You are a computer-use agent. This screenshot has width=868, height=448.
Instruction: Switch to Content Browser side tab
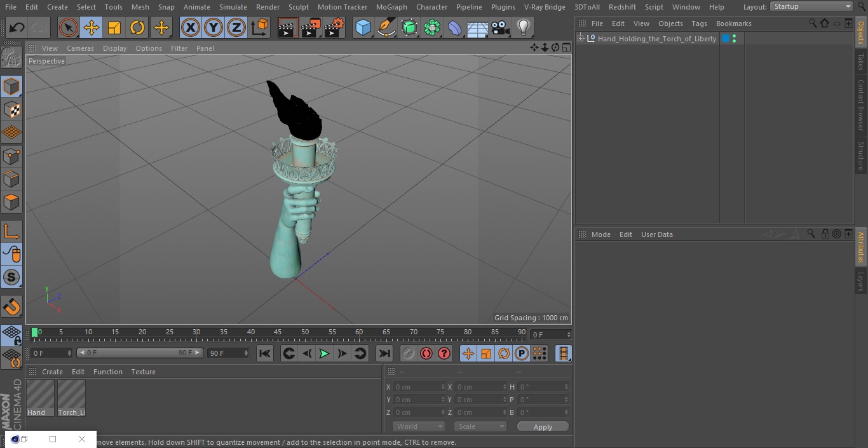861,105
